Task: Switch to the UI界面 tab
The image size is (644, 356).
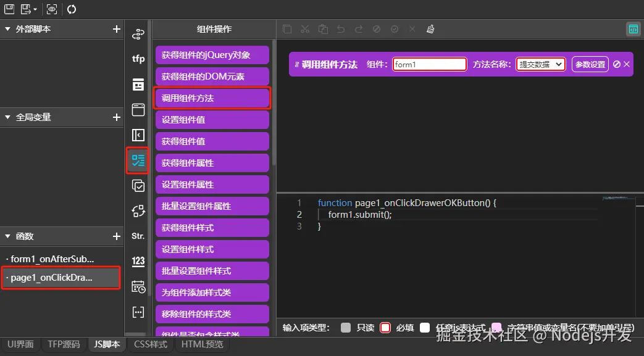Action: pyautogui.click(x=20, y=344)
